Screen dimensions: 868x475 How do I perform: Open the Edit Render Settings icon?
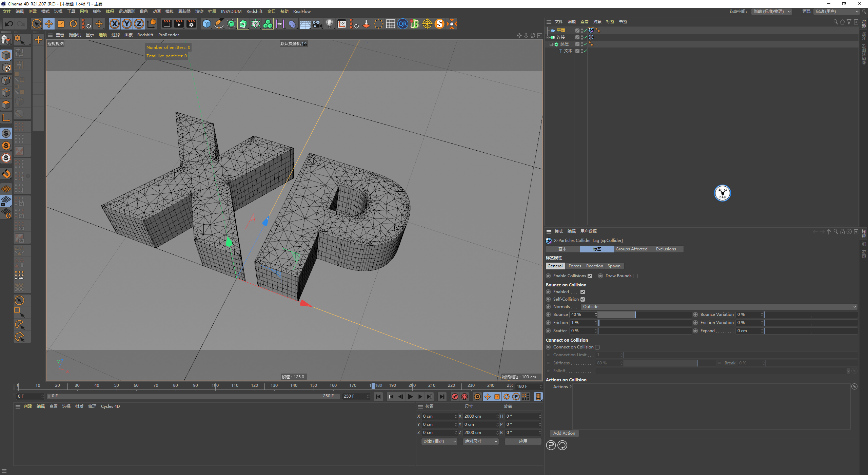click(192, 24)
